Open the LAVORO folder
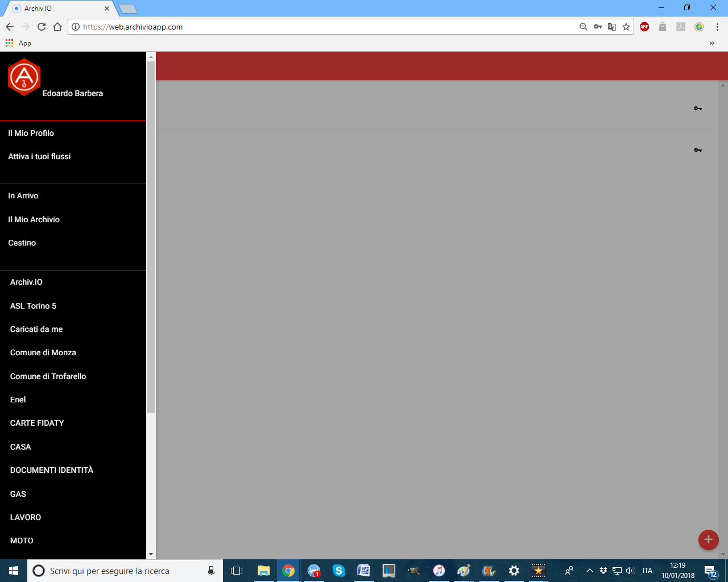The image size is (728, 582). 26,517
